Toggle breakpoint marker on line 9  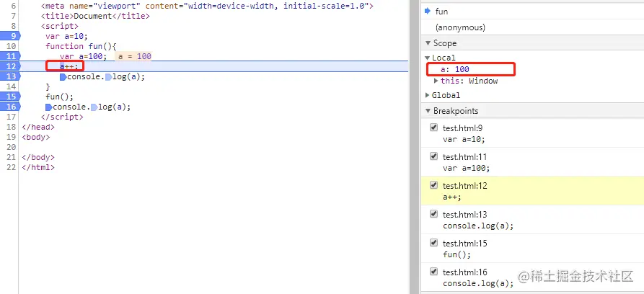pyautogui.click(x=10, y=36)
